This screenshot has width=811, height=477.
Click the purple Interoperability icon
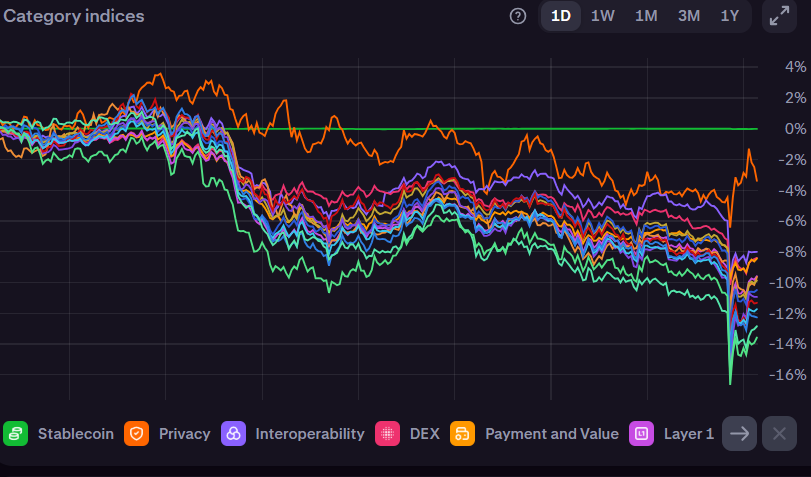(233, 434)
